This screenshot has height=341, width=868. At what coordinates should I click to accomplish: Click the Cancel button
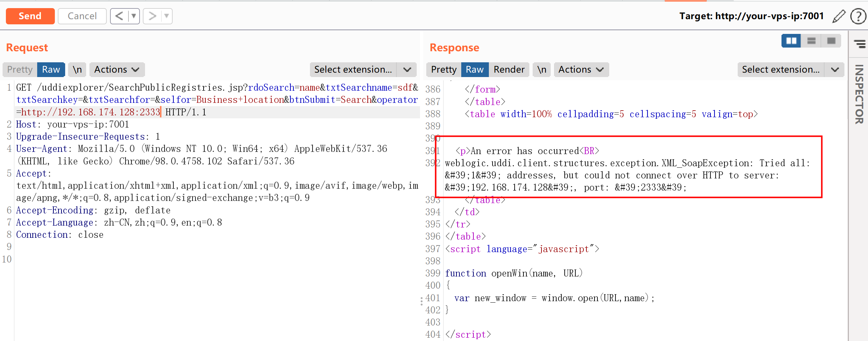[82, 16]
